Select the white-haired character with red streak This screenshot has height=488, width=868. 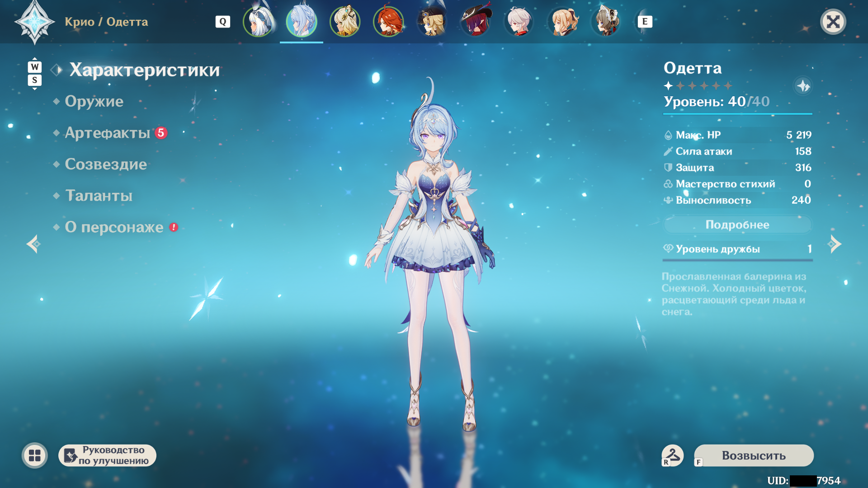pos(519,22)
